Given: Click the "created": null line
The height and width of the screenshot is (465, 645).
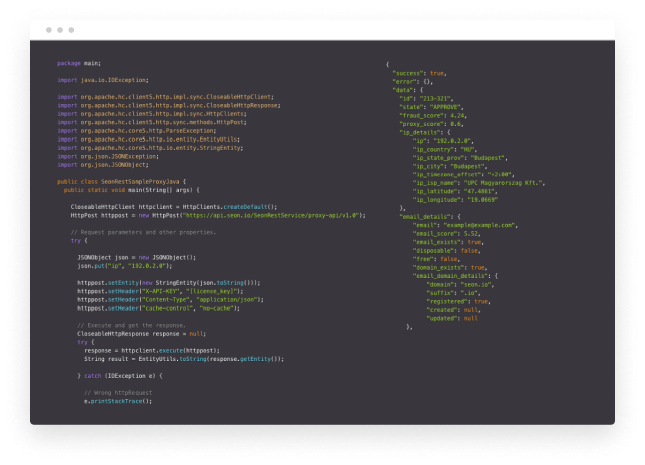Looking at the screenshot, I should pyautogui.click(x=453, y=310).
